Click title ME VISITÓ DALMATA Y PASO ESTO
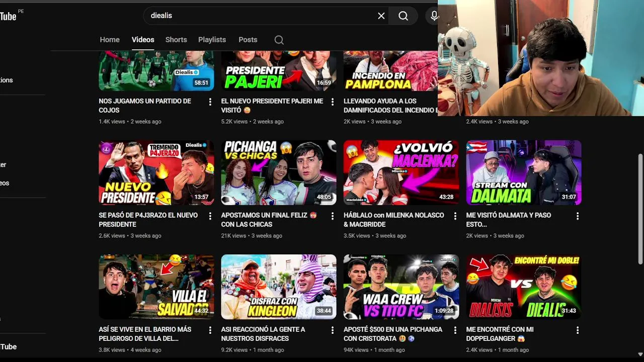644x362 pixels. (x=509, y=220)
